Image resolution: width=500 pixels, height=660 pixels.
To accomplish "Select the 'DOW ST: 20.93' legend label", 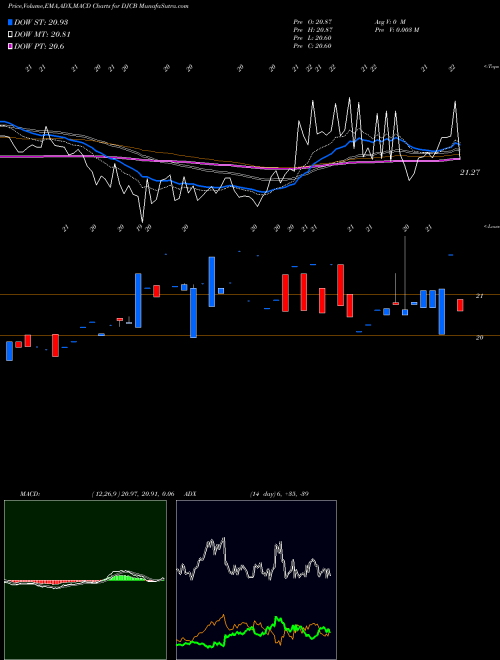I will (41, 22).
